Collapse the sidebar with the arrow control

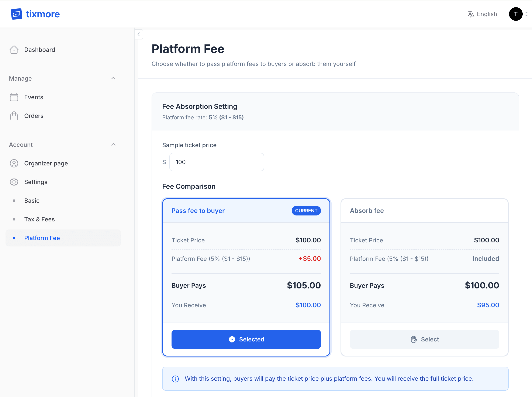(139, 34)
